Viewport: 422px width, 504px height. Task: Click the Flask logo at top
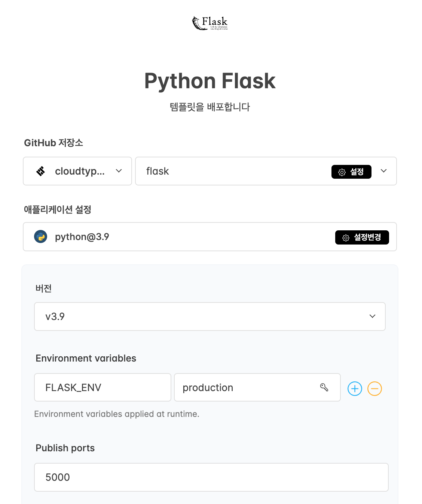pos(210,23)
